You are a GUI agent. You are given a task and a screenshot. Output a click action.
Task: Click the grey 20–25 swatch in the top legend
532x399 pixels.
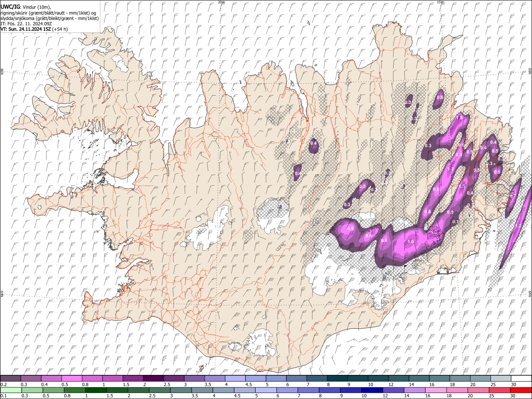(x=480, y=378)
